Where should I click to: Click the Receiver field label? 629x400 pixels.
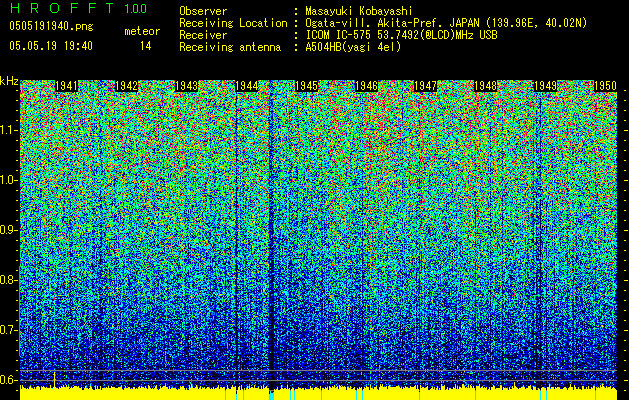tap(203, 35)
